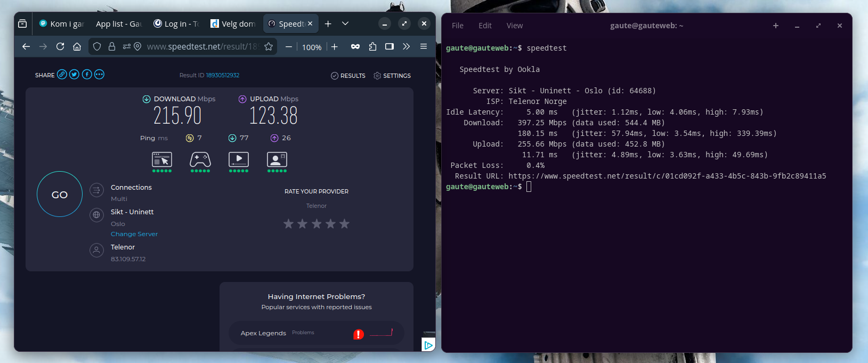
Task: Open the more share options icon
Action: coord(99,75)
